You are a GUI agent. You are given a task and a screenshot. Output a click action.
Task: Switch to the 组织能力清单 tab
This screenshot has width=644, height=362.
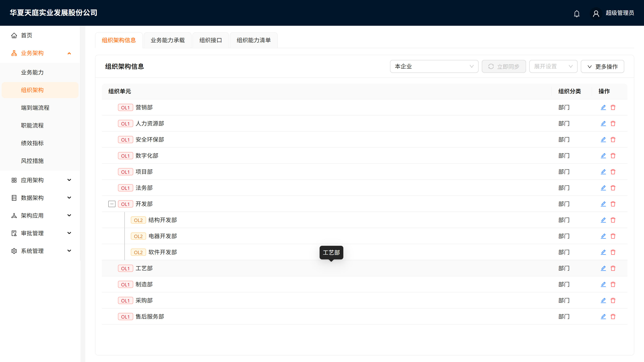(254, 40)
